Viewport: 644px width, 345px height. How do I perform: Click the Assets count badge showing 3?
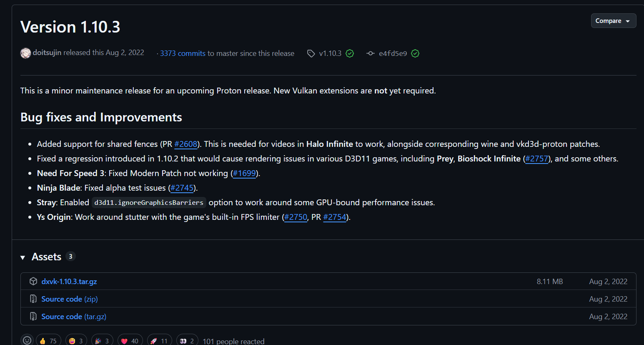[70, 257]
